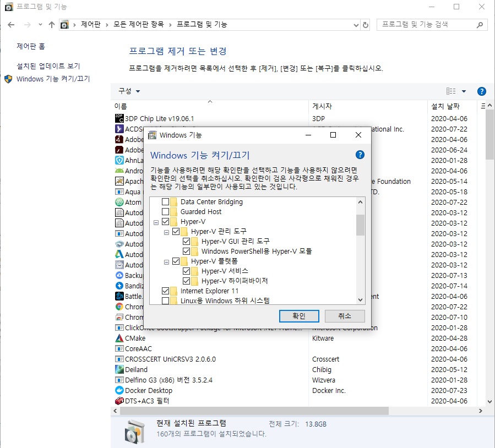Click the refresh button next to address bar
This screenshot has height=448, width=495.
[365, 25]
